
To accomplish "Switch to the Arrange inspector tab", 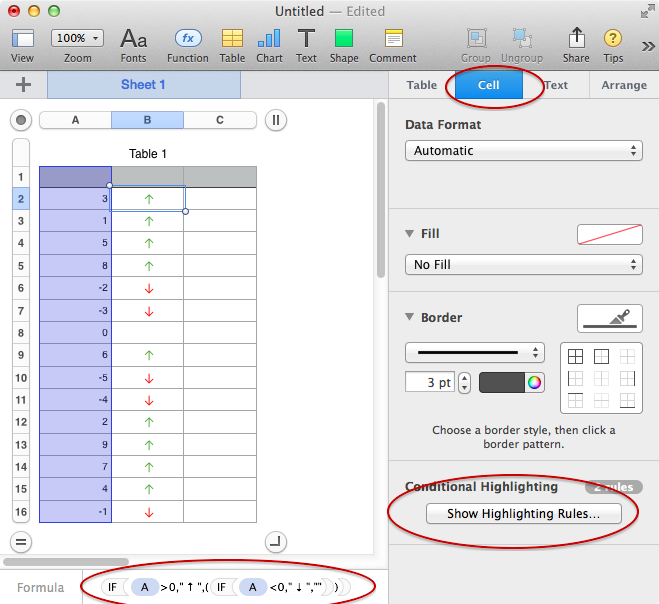I will pos(624,85).
